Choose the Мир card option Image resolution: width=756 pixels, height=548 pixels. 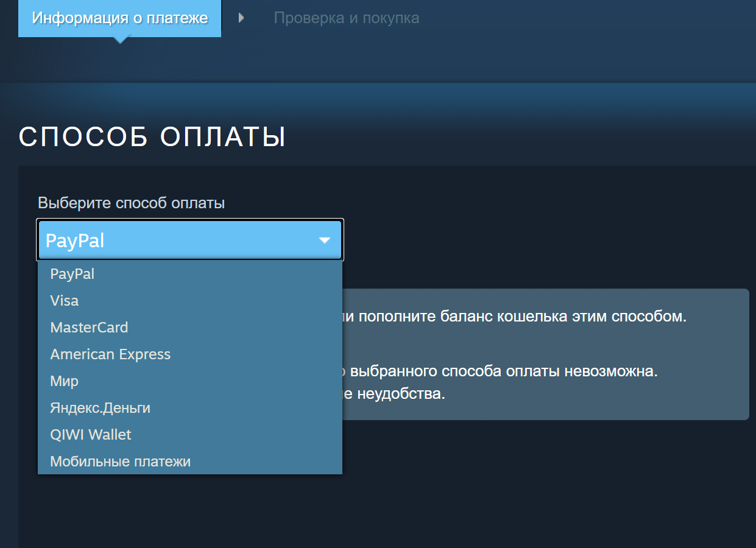click(65, 381)
